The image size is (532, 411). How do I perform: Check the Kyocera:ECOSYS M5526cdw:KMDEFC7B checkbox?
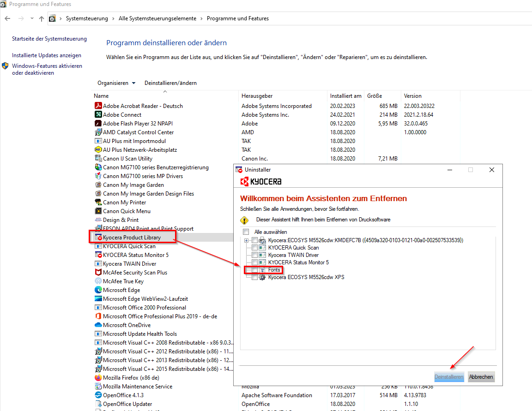pyautogui.click(x=254, y=240)
